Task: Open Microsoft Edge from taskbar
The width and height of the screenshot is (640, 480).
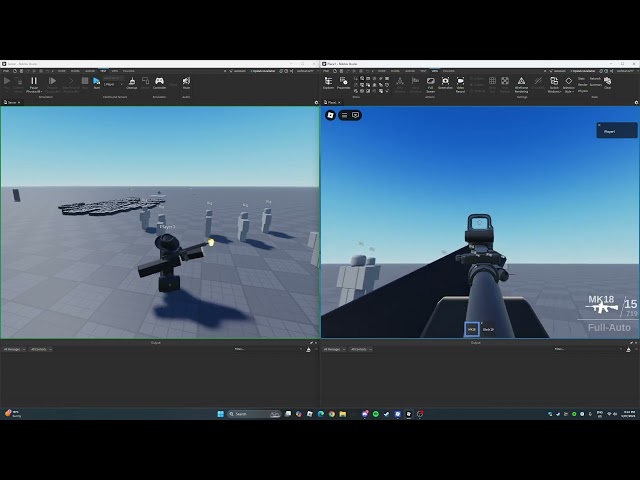Action: pos(321,414)
